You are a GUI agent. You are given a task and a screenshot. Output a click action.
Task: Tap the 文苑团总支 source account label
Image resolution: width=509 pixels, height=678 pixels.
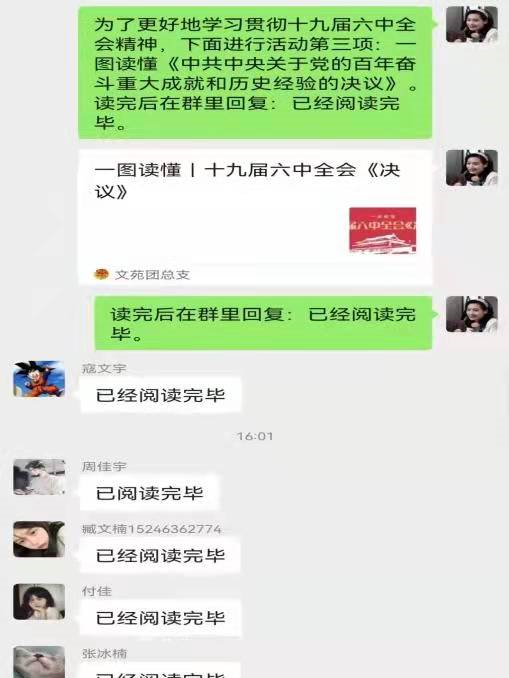[x=152, y=275]
